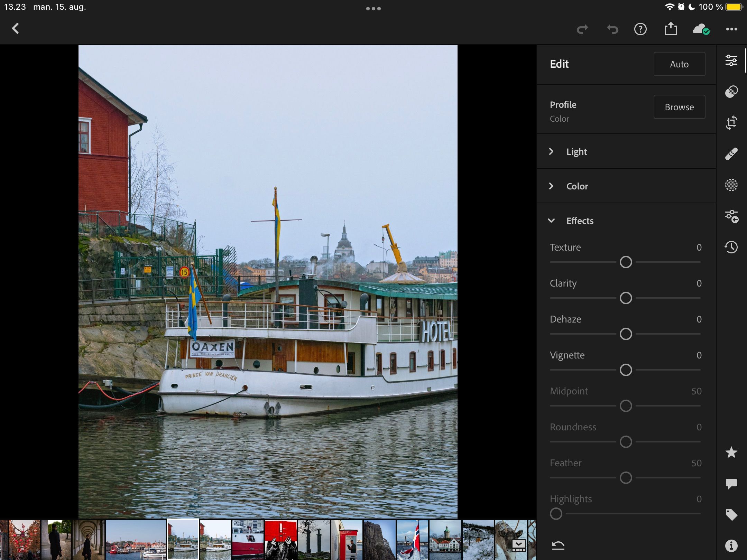The height and width of the screenshot is (560, 747).
Task: Select the red-hulled boat thumbnail
Action: pos(248,540)
